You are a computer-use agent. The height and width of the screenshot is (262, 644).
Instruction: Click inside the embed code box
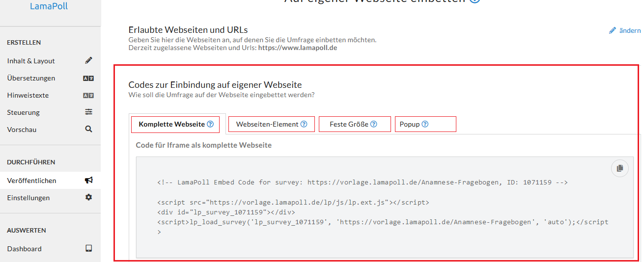(385, 207)
